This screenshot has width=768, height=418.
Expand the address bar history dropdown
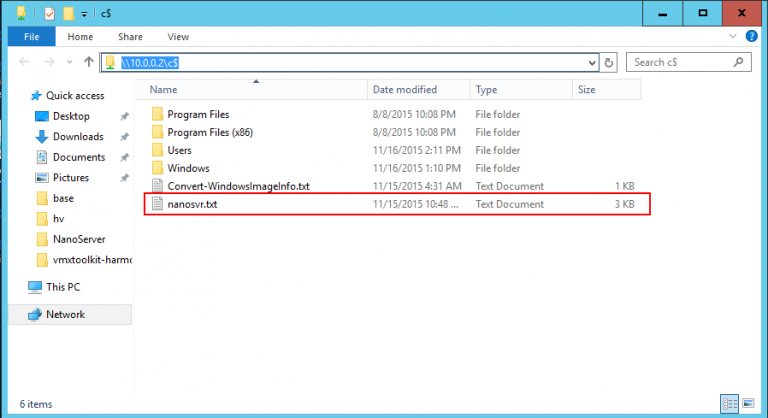coord(594,62)
